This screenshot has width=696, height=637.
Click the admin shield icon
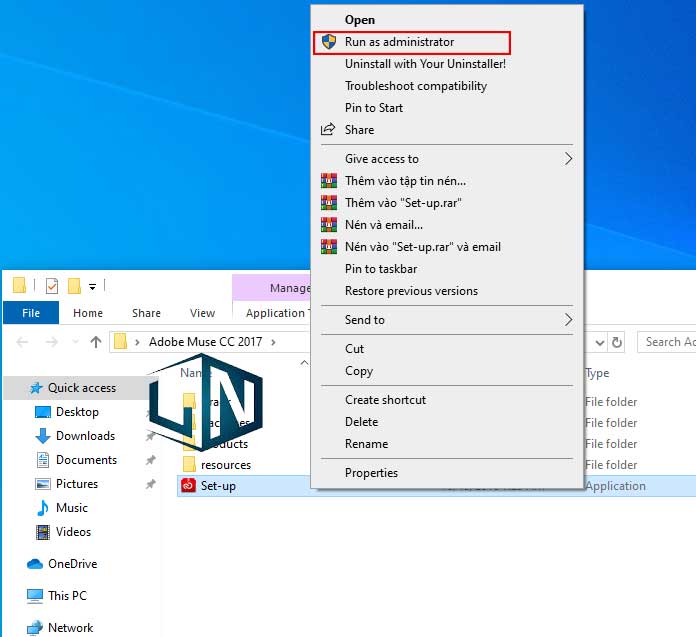tap(329, 42)
